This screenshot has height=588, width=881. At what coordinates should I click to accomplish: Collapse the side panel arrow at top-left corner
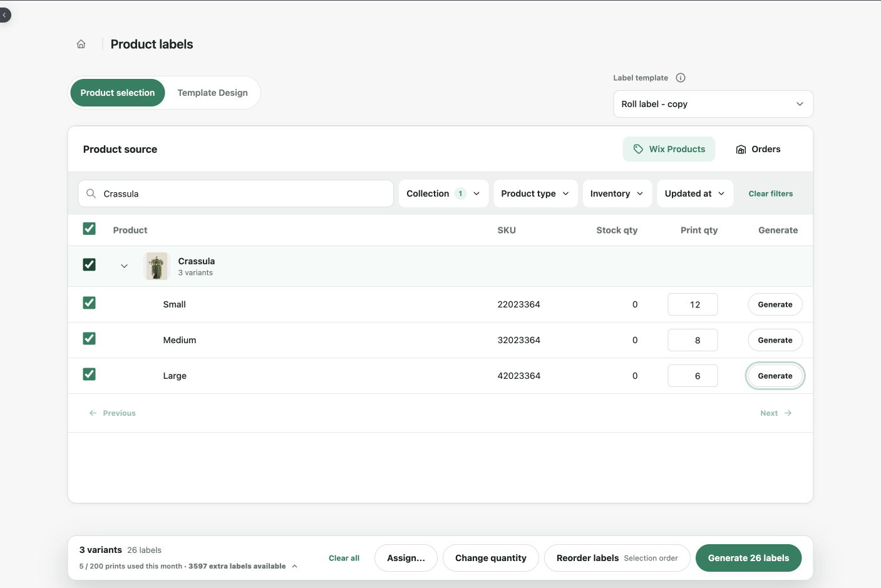pyautogui.click(x=4, y=14)
